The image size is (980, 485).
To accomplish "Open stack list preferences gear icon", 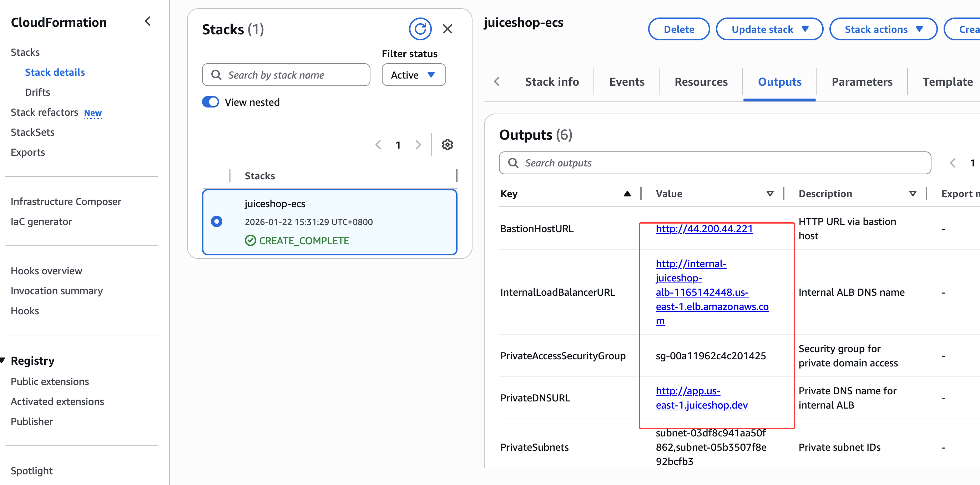I will tap(447, 145).
